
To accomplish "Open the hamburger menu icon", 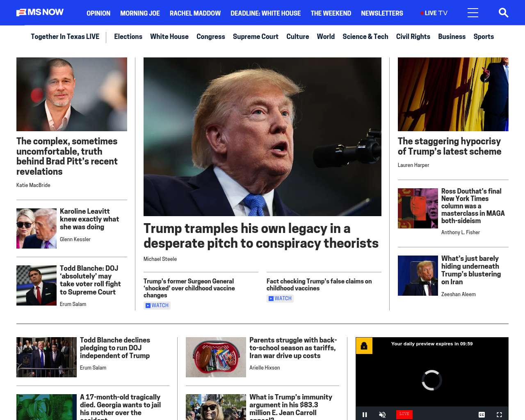I will point(473,13).
